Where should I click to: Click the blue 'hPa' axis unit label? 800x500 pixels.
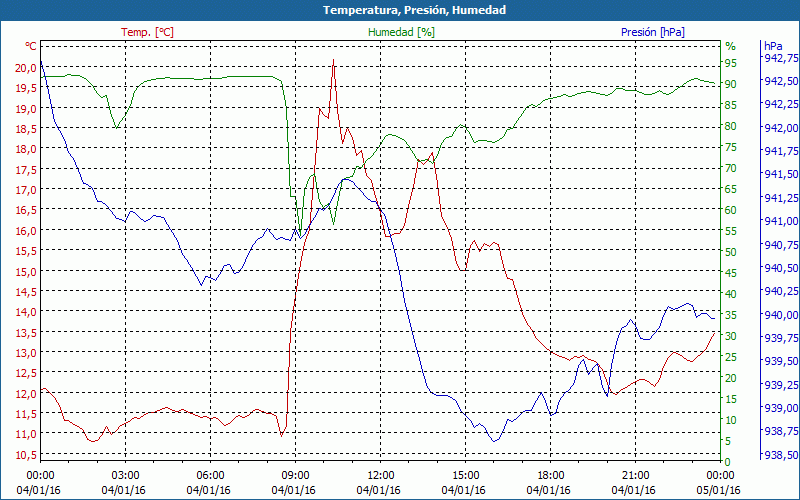773,46
